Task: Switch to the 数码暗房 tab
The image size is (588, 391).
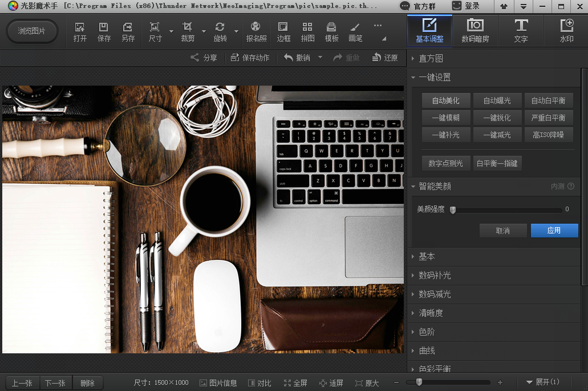Action: 475,31
